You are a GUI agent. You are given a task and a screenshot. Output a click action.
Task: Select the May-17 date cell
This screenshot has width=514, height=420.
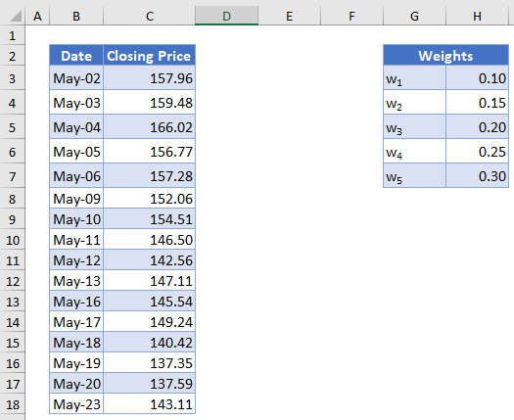pyautogui.click(x=76, y=322)
